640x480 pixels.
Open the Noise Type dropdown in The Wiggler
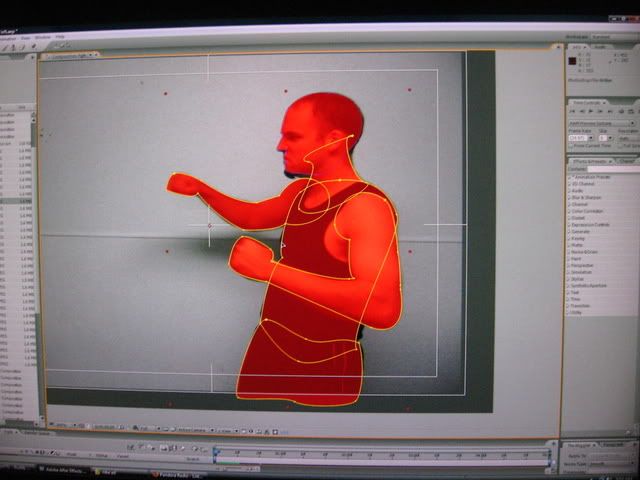click(612, 464)
